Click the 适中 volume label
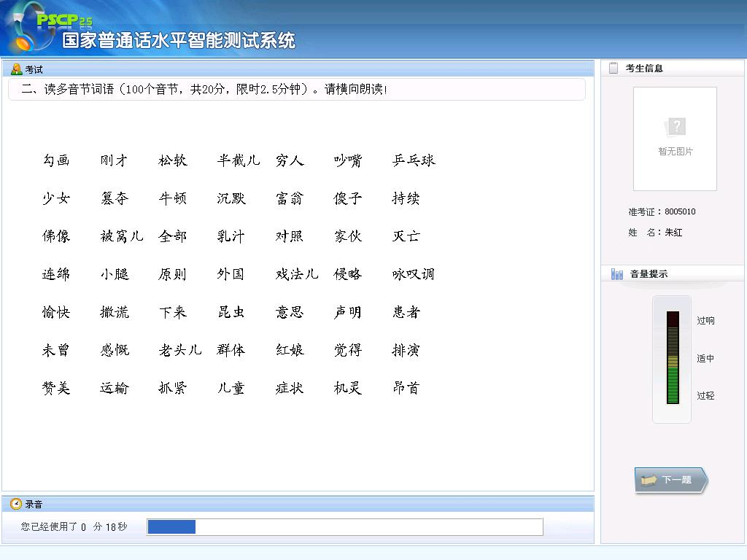Image resolution: width=747 pixels, height=560 pixels. [705, 359]
